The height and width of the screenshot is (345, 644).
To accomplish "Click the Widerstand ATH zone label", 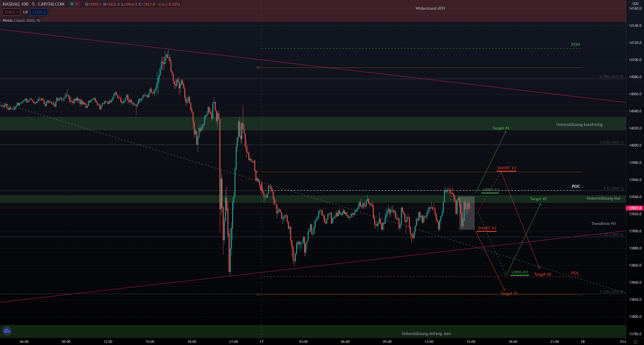I will (430, 8).
